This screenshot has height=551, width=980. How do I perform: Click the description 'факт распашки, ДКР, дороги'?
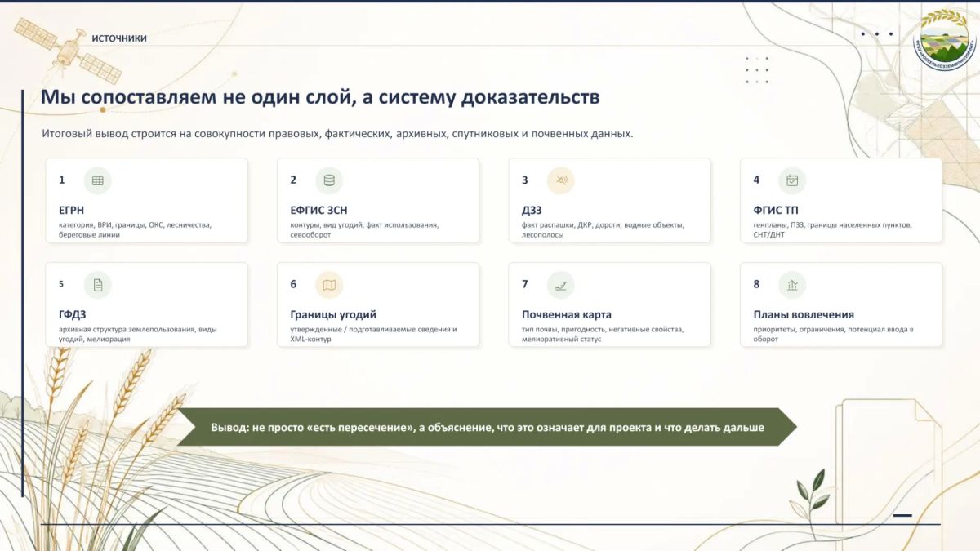point(603,229)
